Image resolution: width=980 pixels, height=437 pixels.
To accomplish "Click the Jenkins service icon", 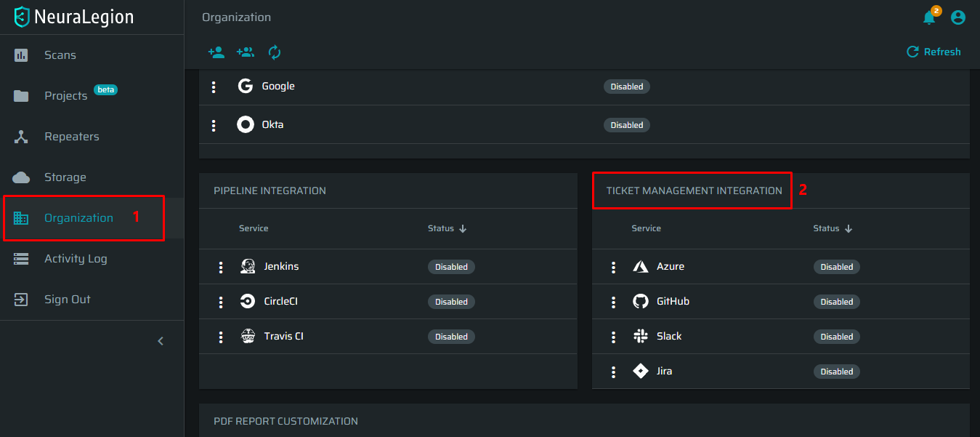I will pyautogui.click(x=248, y=267).
